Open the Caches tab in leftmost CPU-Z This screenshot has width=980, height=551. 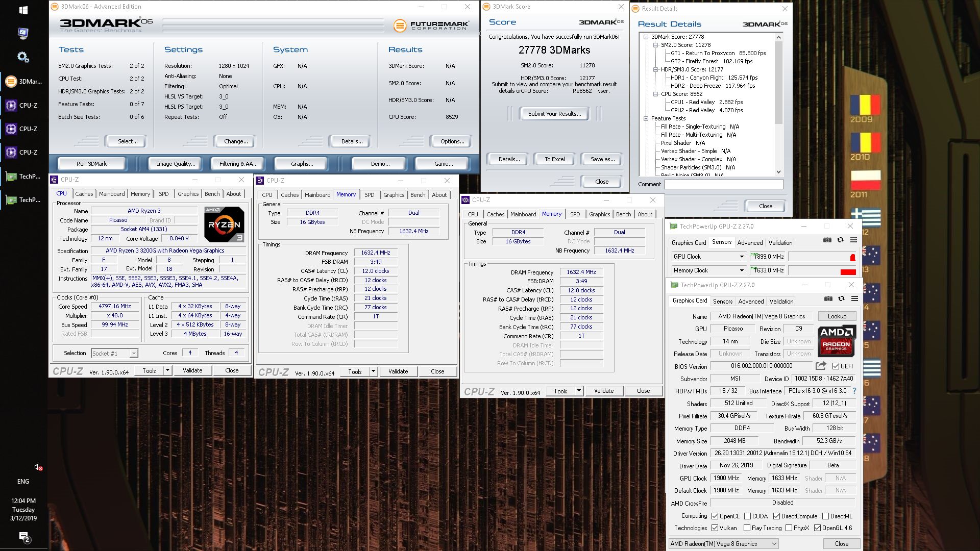84,194
